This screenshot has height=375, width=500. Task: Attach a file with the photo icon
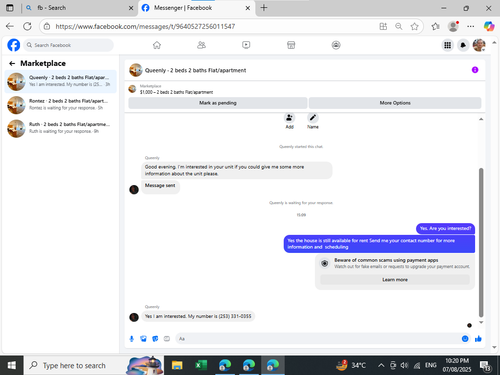click(143, 339)
